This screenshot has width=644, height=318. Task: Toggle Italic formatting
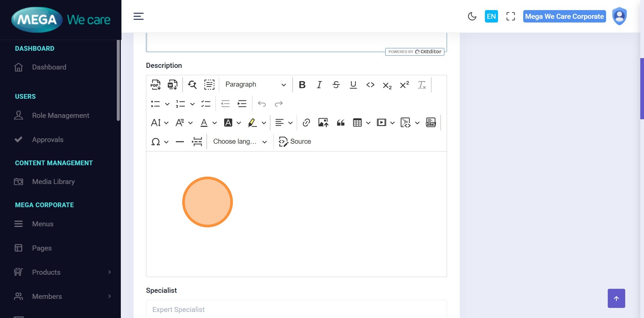point(319,85)
